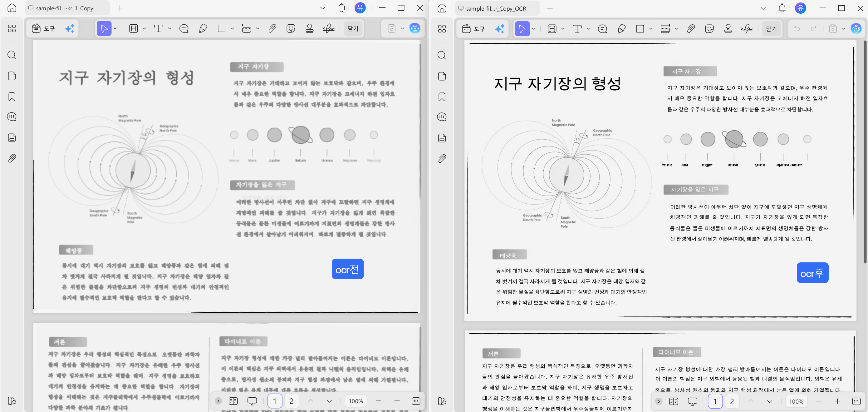Open thumbnails grid panel in left window sidebar

click(12, 29)
